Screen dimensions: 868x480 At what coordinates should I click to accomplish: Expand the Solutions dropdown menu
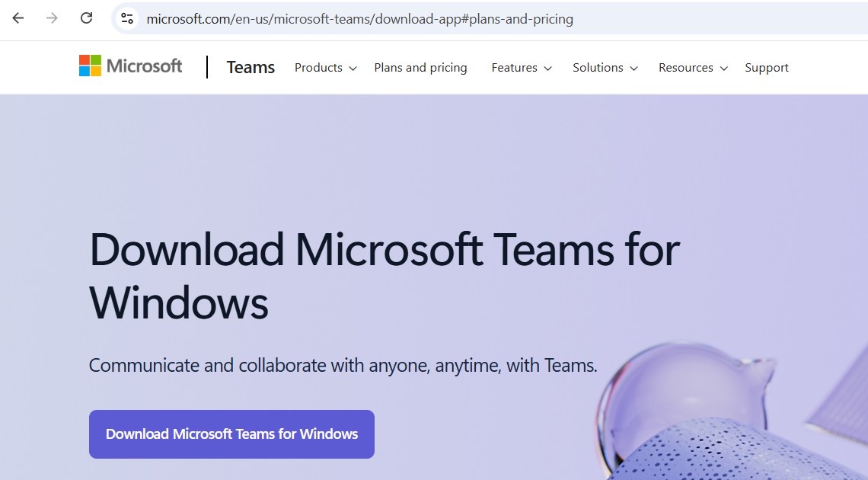coord(598,68)
